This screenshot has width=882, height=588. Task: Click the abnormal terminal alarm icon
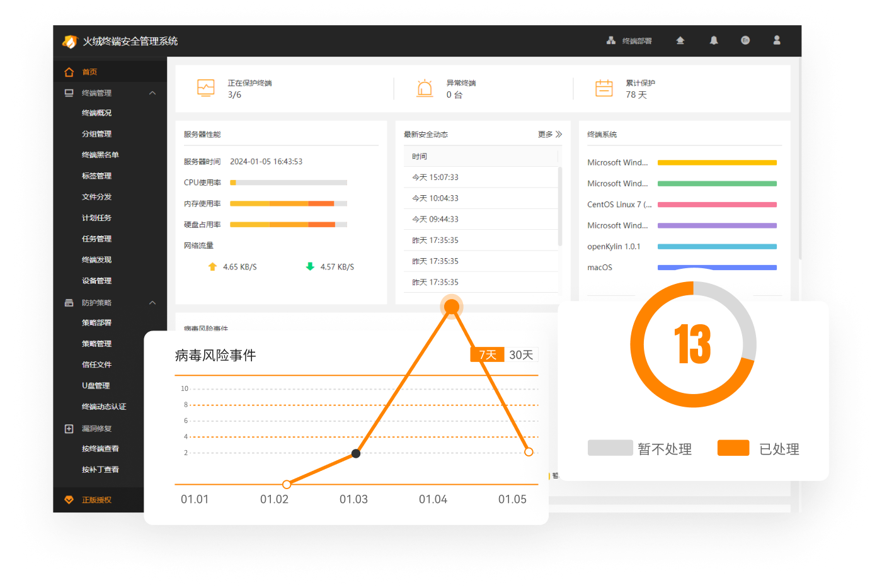point(425,88)
